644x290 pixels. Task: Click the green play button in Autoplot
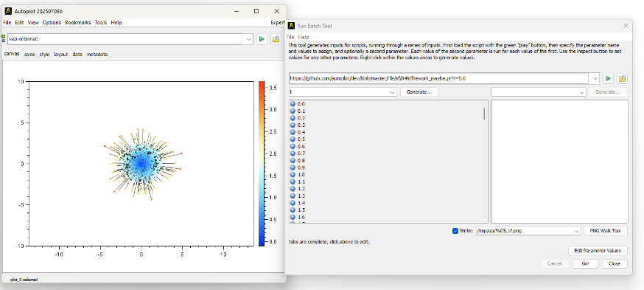coord(262,39)
